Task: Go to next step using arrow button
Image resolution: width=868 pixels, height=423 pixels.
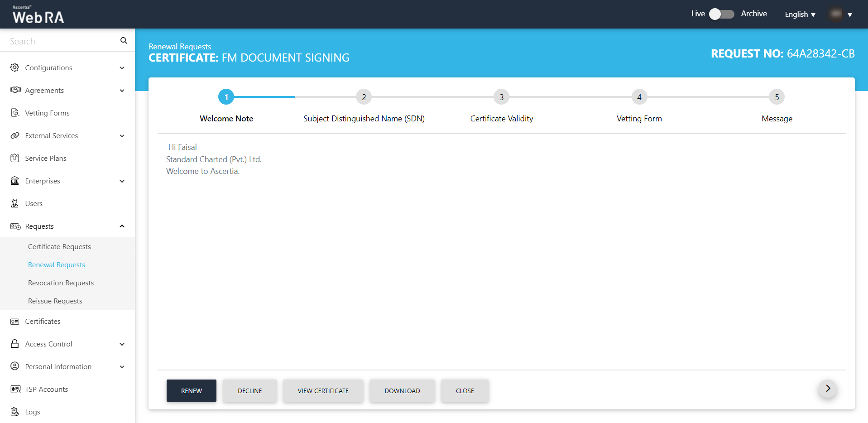Action: point(828,389)
